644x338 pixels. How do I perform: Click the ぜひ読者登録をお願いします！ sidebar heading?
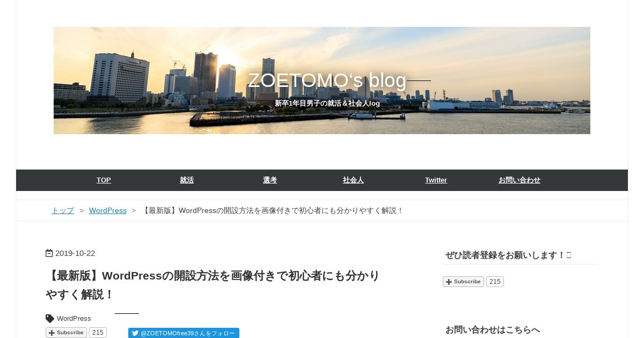[508, 255]
